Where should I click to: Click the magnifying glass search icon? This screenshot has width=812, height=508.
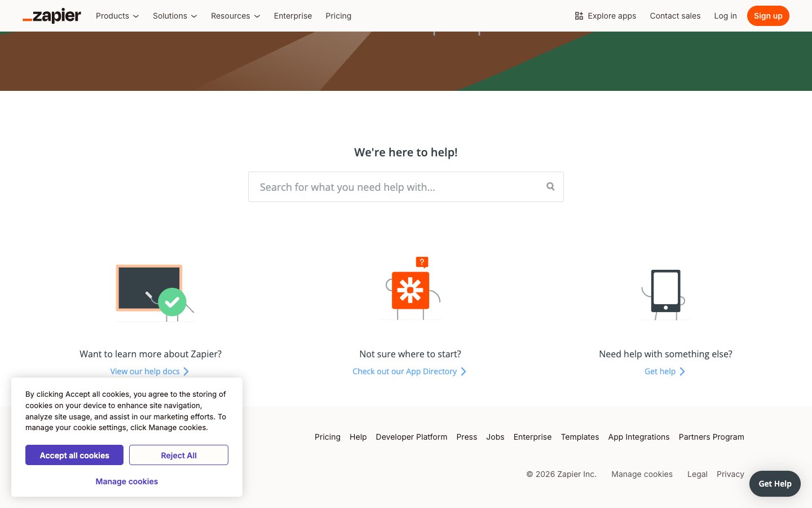tap(550, 187)
